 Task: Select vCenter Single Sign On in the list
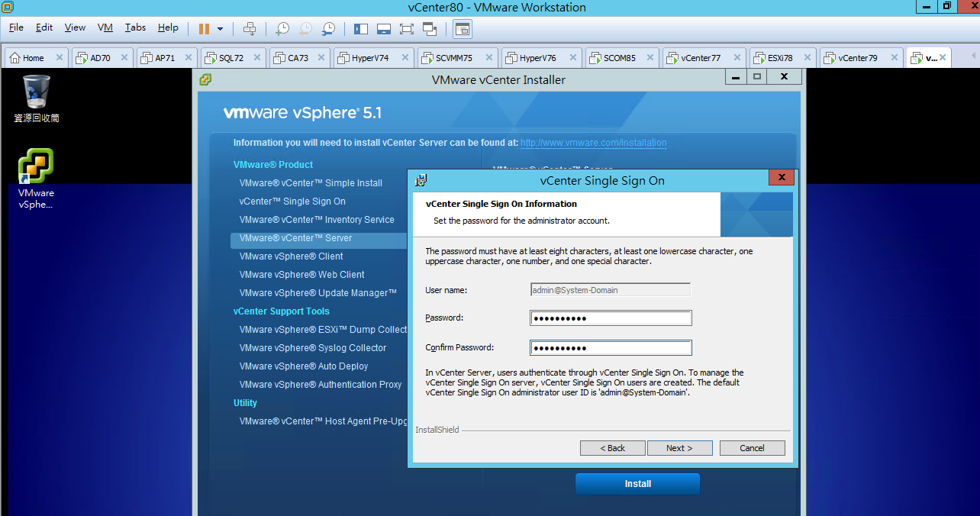point(292,202)
